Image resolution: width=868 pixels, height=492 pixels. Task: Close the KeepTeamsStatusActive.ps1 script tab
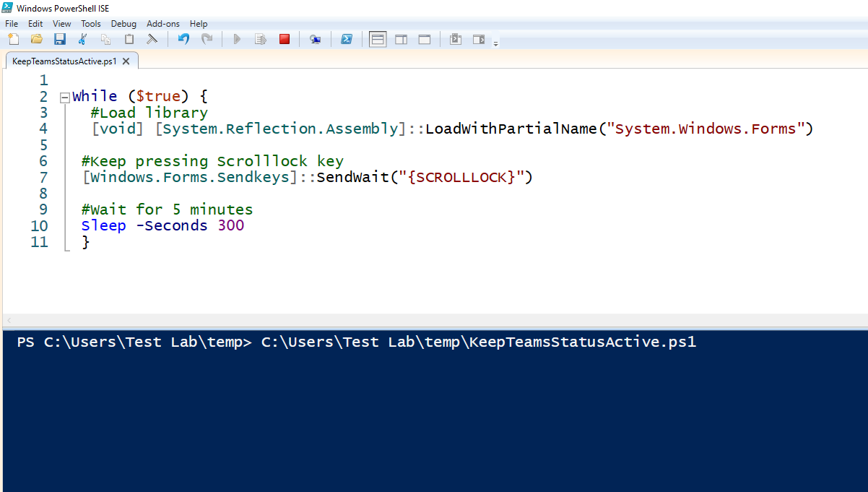pos(126,61)
